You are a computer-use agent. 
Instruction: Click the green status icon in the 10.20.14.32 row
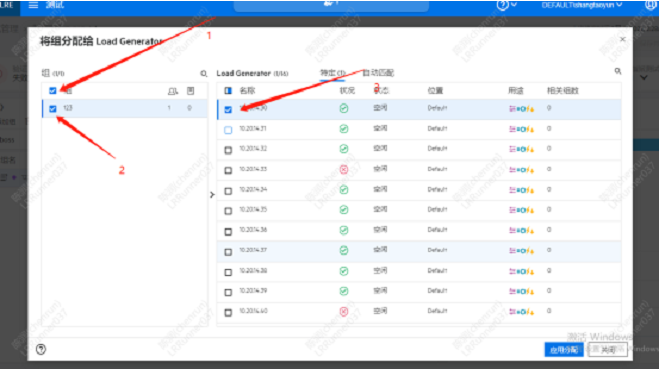tap(344, 149)
